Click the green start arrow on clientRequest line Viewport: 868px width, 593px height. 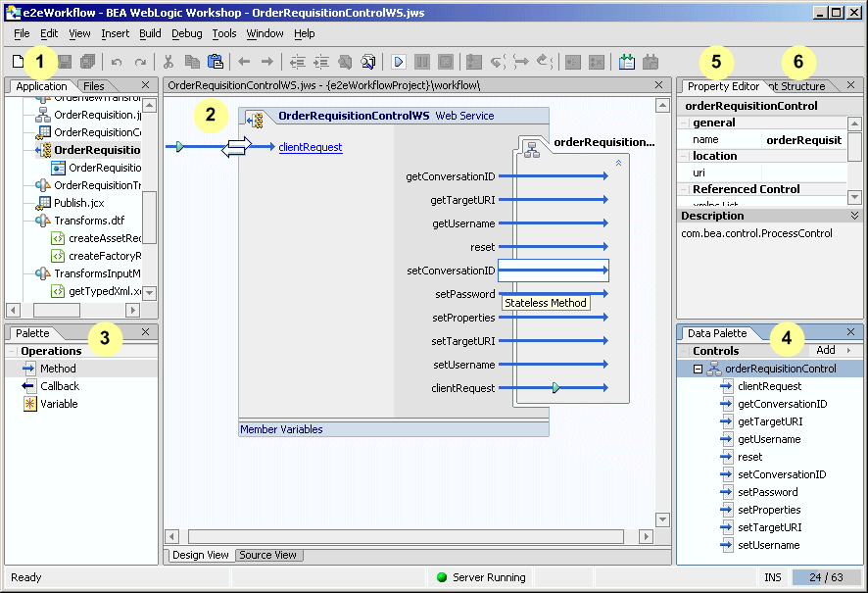pos(180,147)
